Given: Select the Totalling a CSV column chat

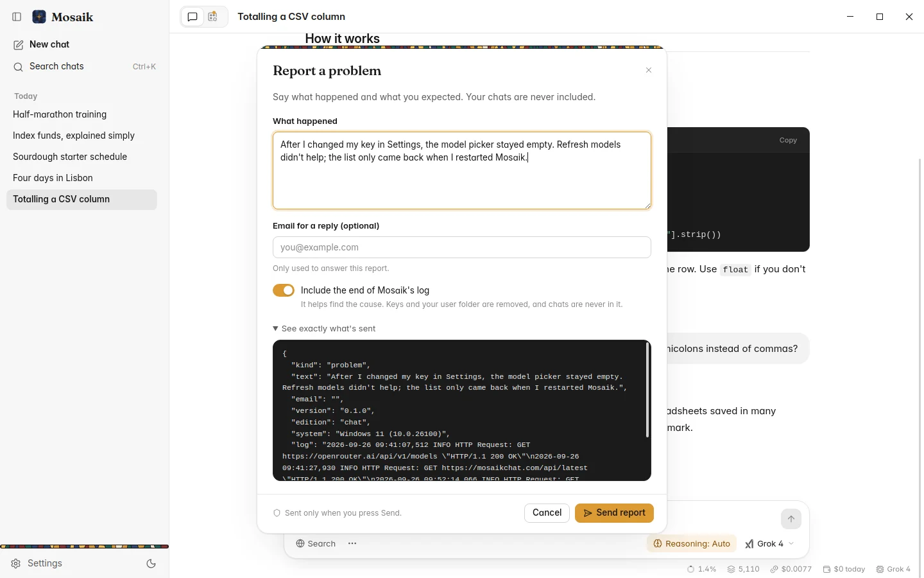Looking at the screenshot, I should (81, 199).
